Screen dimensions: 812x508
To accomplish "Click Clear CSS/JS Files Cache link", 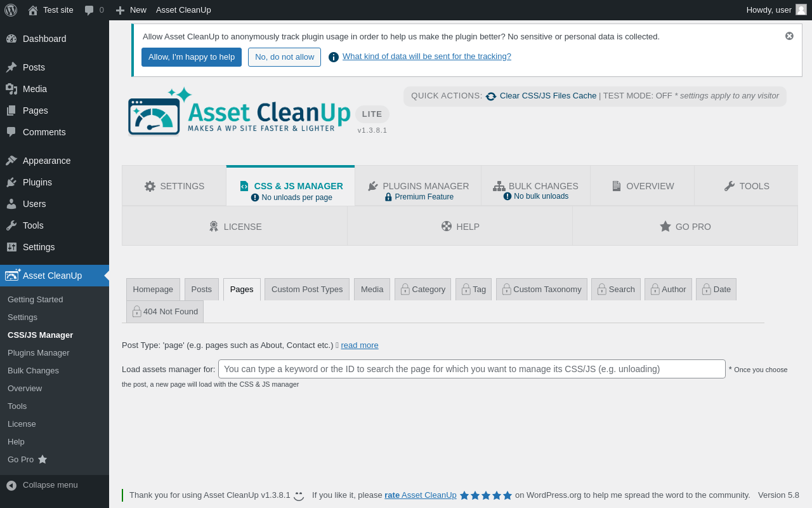I will (x=548, y=96).
